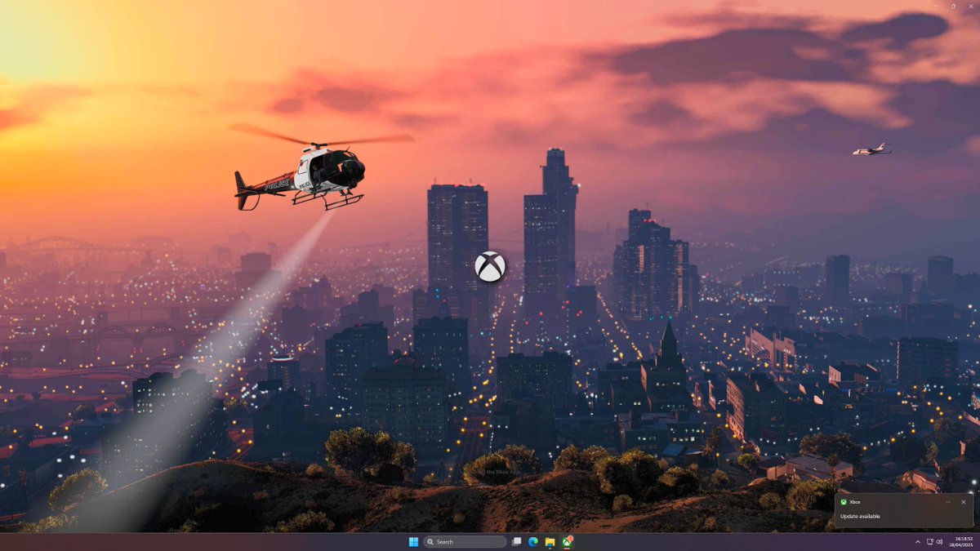Open Task View from the taskbar
Image resolution: width=980 pixels, height=551 pixels.
point(516,542)
